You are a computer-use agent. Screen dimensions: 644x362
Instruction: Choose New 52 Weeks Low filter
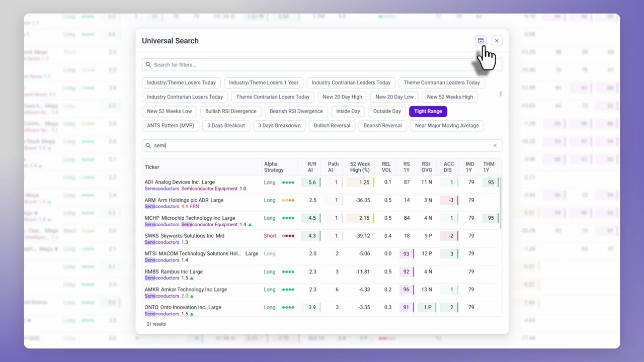click(x=170, y=111)
